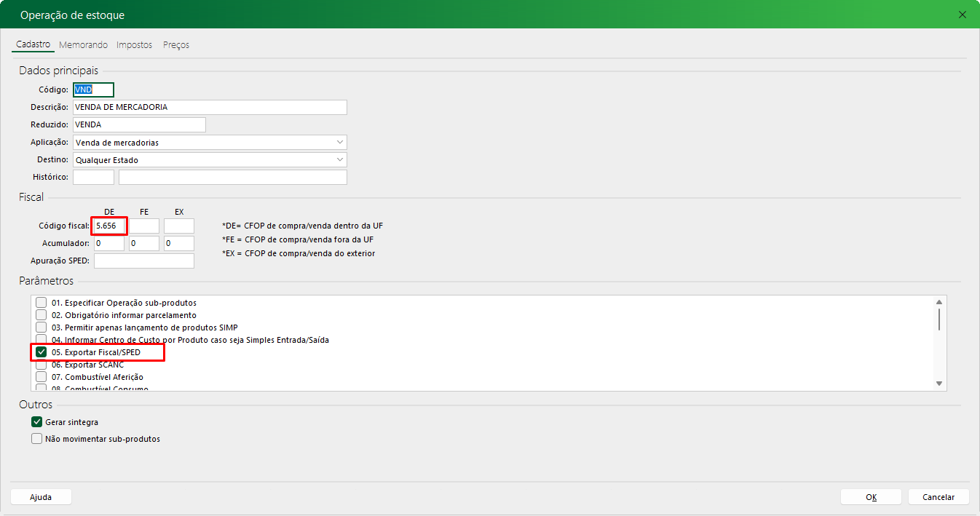This screenshot has width=980, height=516.
Task: Tick 06. Exportar SCANC checkbox
Action: [x=42, y=365]
